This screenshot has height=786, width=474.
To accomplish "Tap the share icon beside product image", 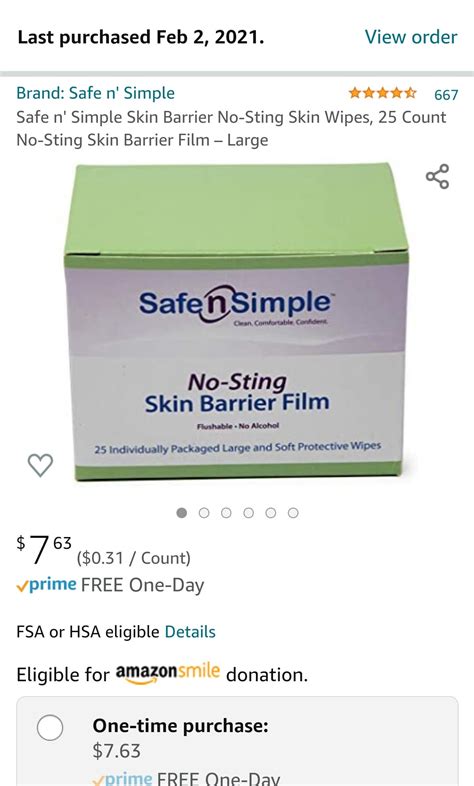I will click(x=437, y=176).
